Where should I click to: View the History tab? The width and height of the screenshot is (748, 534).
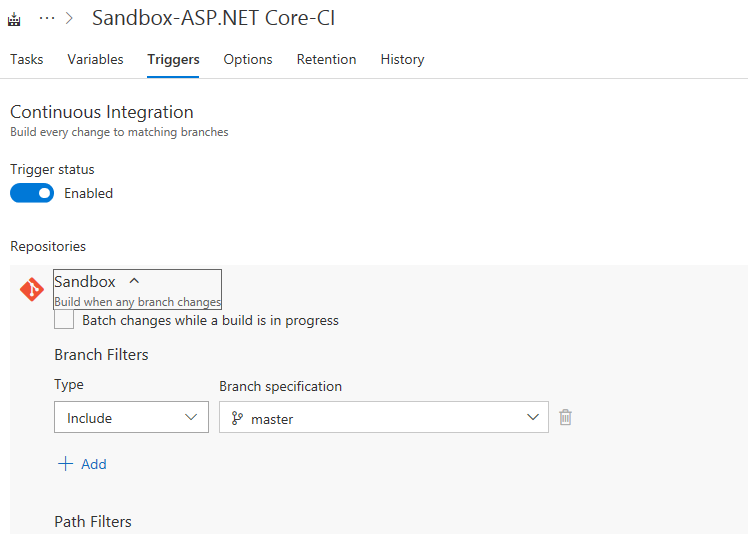click(x=402, y=59)
